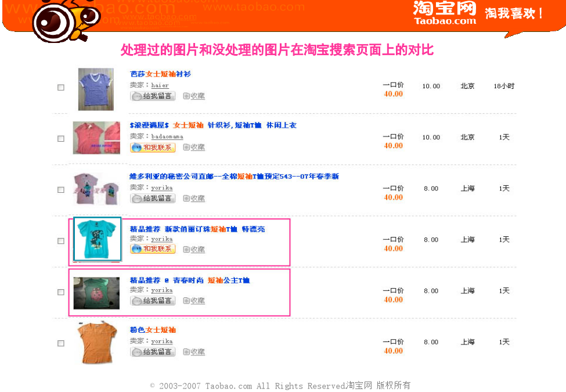Viewport: 566px width, 392px height.
Task: Open the orange T-shirt thumbnail
Action: click(98, 343)
